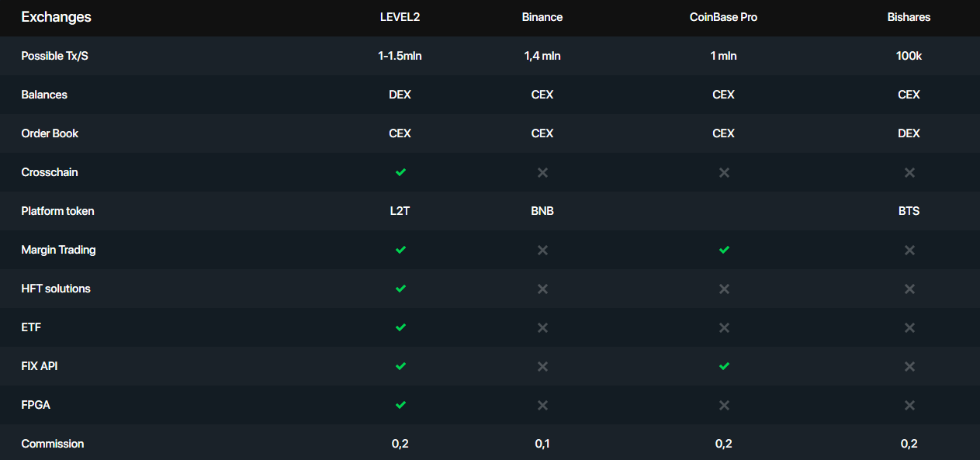Click CoinBase Pro's green Margin Trading checkmark
Screen dimensions: 980x460
pos(724,250)
